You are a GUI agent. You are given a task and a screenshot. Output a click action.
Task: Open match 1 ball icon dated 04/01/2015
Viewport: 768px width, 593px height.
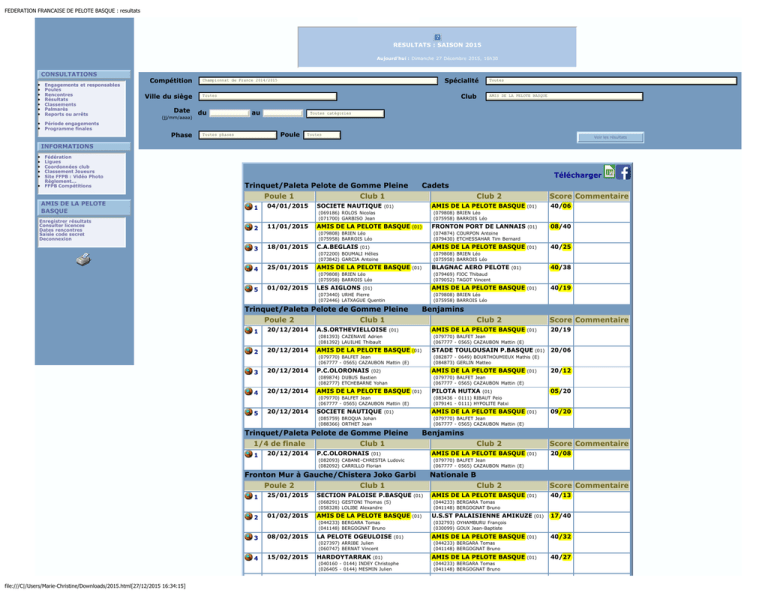click(249, 207)
